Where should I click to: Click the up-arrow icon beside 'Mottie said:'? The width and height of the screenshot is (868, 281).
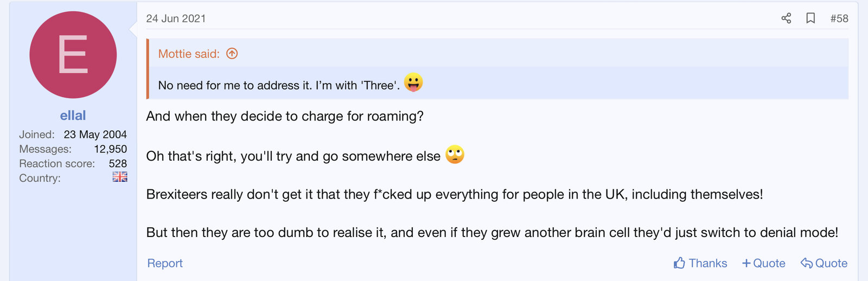coord(232,53)
